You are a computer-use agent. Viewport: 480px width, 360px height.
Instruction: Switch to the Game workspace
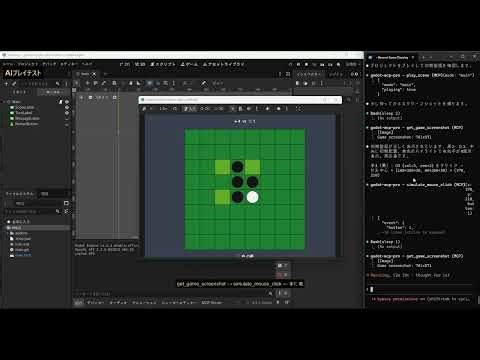(x=189, y=64)
